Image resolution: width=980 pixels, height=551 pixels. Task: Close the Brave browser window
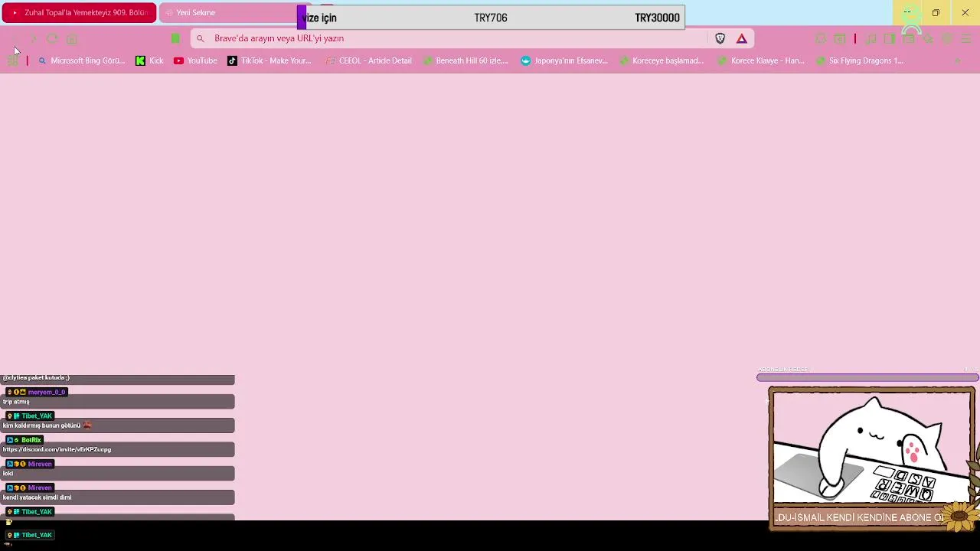pos(965,12)
